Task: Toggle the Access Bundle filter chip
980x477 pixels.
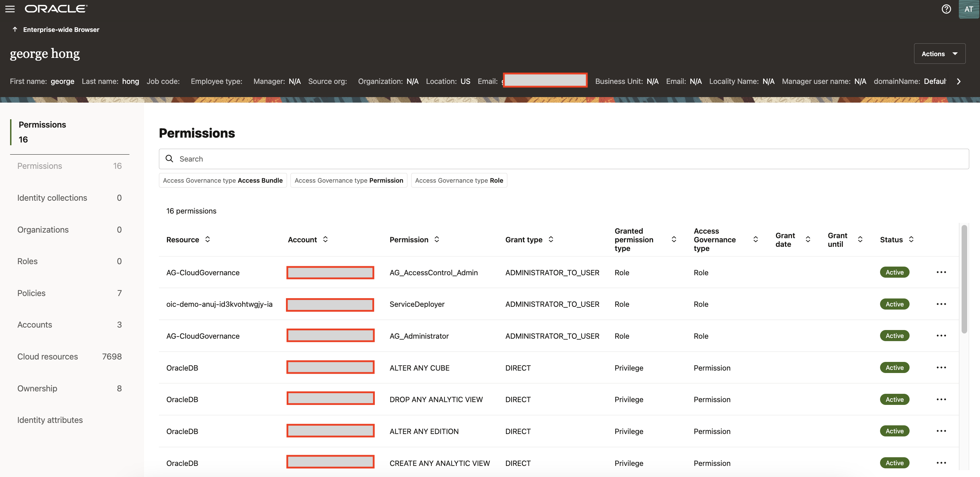Action: point(222,180)
